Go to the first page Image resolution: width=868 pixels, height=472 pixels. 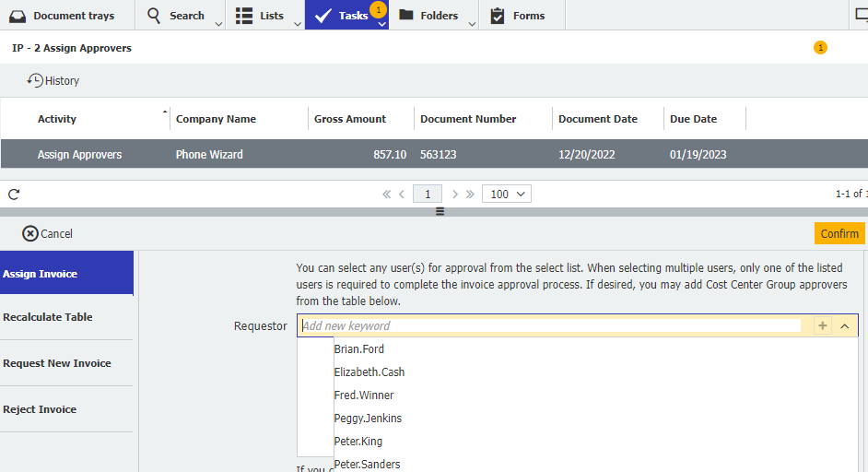click(386, 194)
